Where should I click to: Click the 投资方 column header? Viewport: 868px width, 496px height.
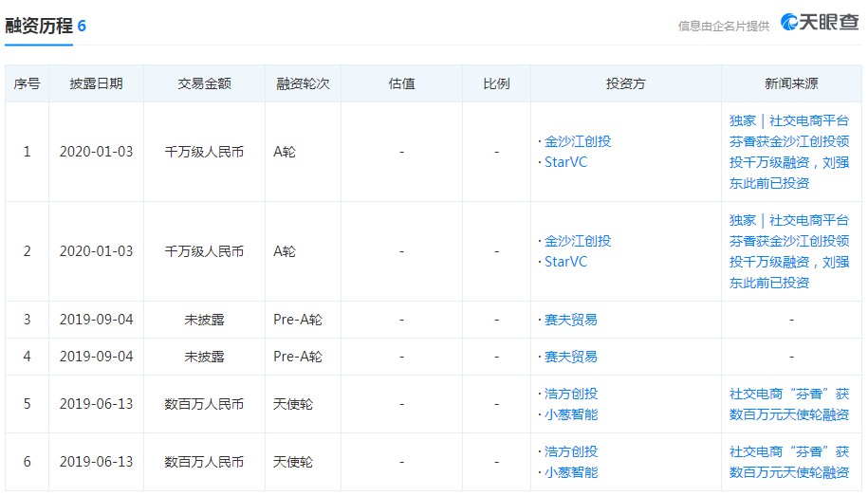625,83
